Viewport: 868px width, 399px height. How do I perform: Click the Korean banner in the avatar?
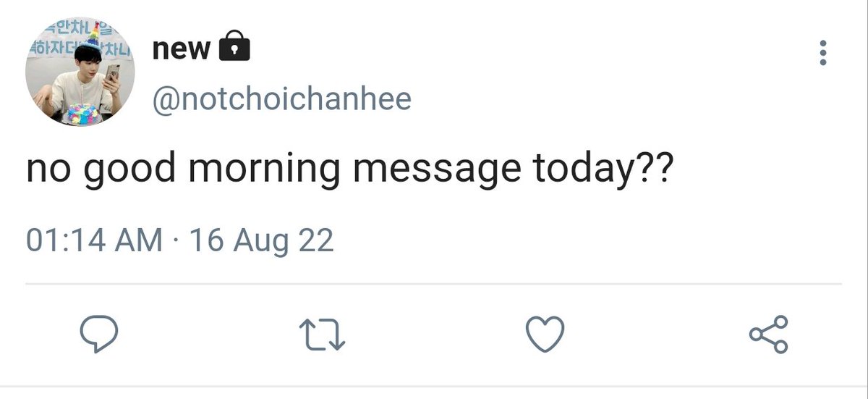72,39
